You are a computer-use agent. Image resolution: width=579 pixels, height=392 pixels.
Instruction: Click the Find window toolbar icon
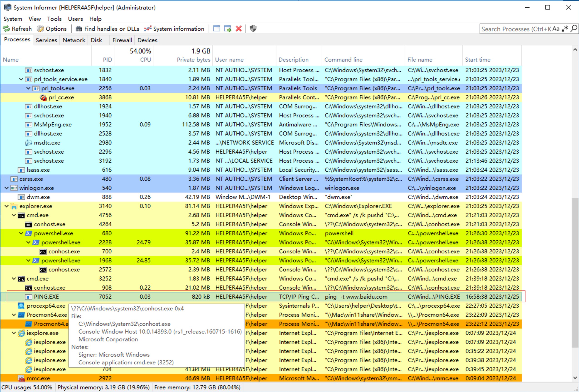click(x=216, y=29)
